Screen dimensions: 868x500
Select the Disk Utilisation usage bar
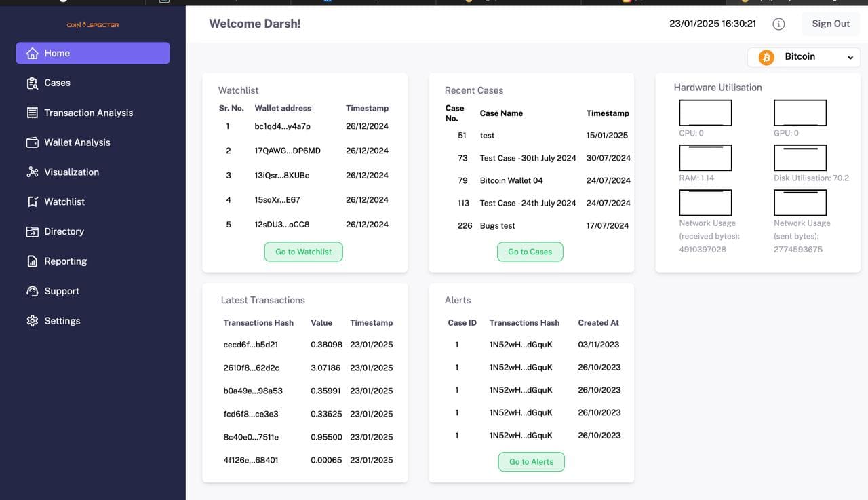pyautogui.click(x=800, y=158)
